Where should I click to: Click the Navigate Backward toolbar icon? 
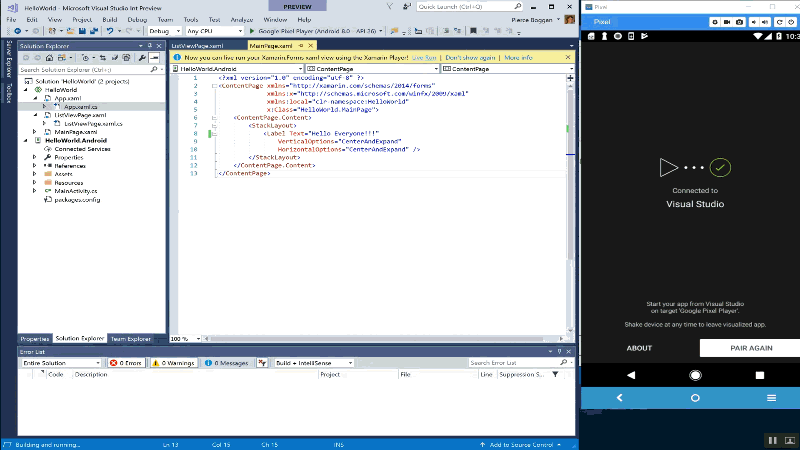17,31
